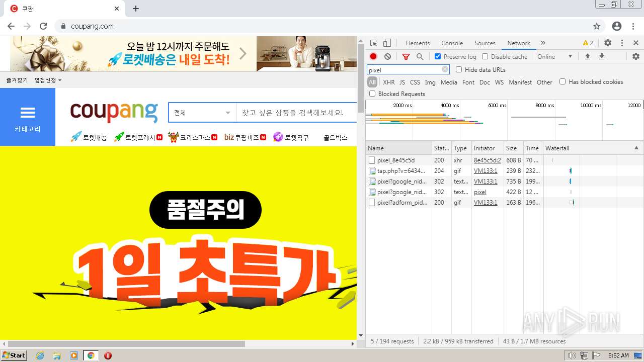Select the pixel?adform_pid request row
Viewport: 644px width, 362px height.
(x=505, y=203)
